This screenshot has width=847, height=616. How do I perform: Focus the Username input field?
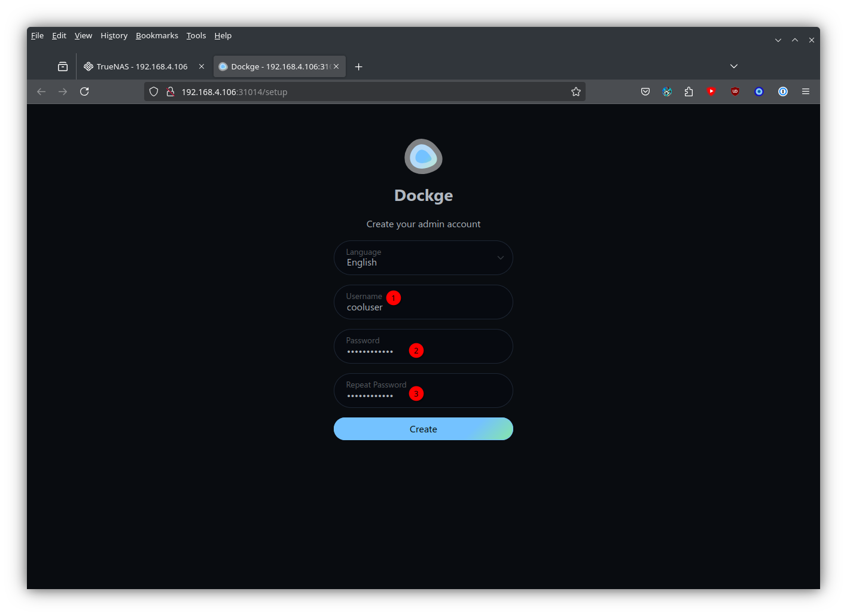pyautogui.click(x=423, y=307)
